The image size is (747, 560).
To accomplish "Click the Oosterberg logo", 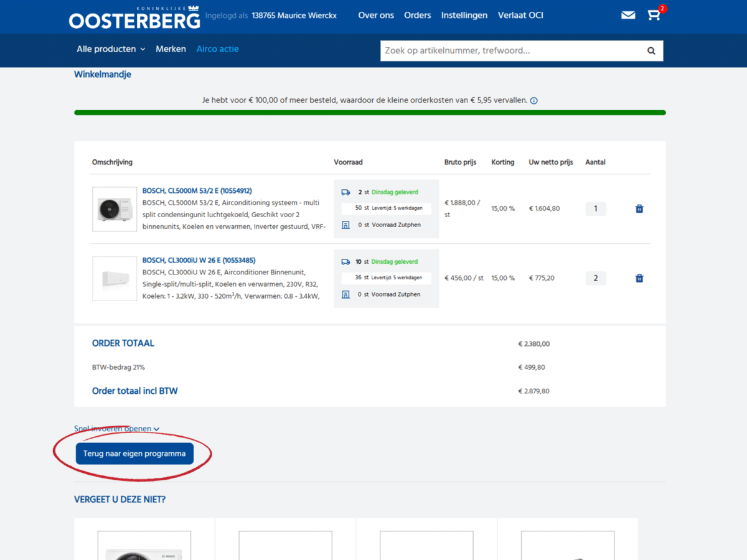I will click(134, 17).
